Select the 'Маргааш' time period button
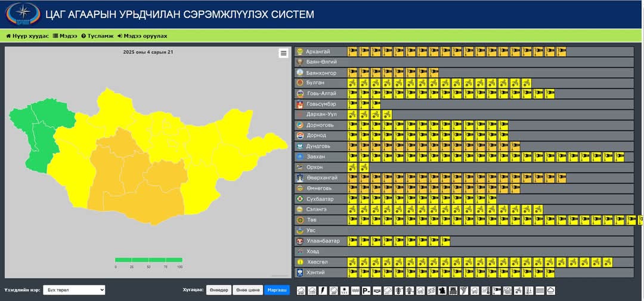This screenshot has height=301, width=644. (277, 290)
